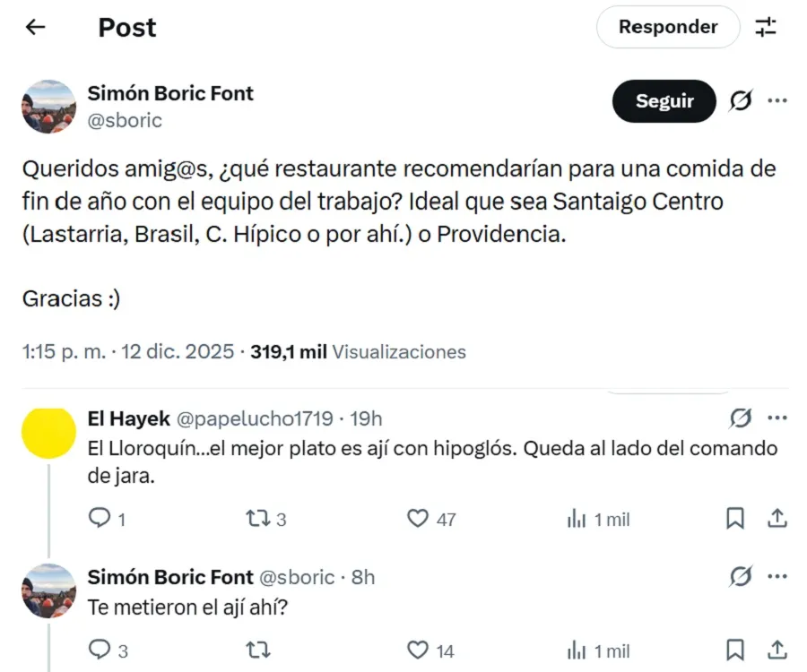Click the Responder button
This screenshot has height=672, width=807.
[x=667, y=27]
